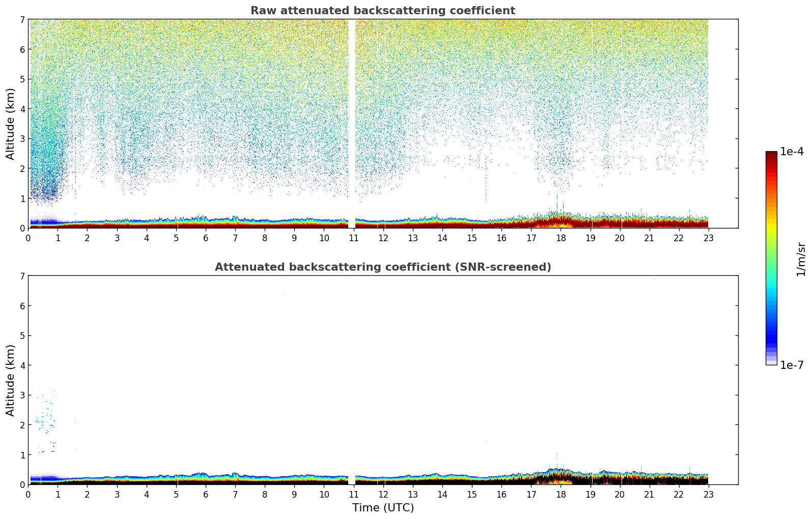Click the upper plot's "Altitude (km)" axis label
This screenshot has width=812, height=519.
click(11, 124)
